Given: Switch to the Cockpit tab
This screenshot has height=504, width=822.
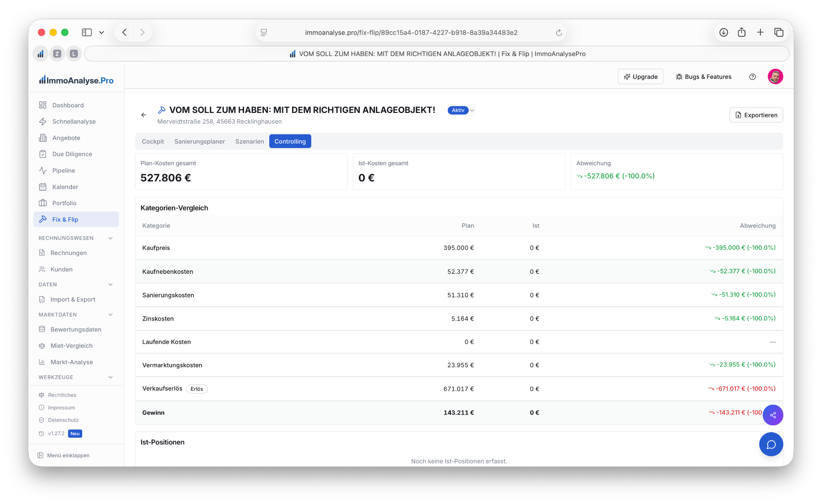Looking at the screenshot, I should point(153,142).
